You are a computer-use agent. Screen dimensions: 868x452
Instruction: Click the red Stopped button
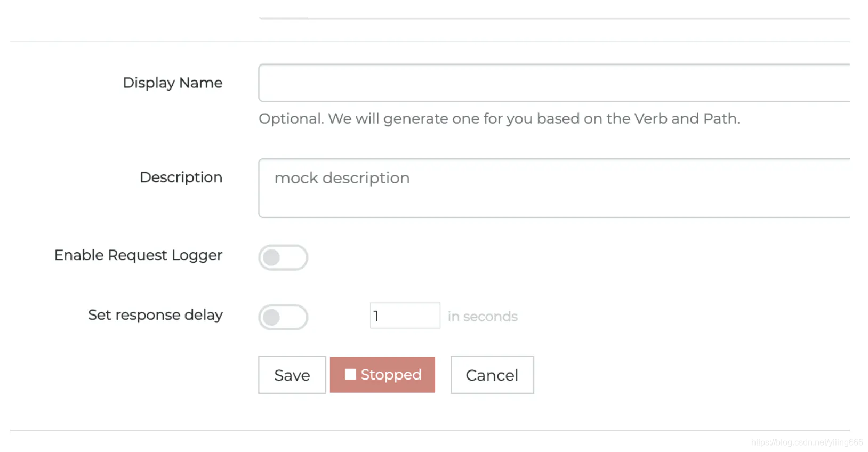pos(382,375)
